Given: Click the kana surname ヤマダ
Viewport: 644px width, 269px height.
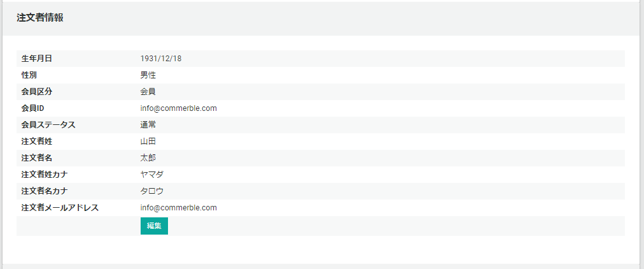Looking at the screenshot, I should click(x=152, y=175).
